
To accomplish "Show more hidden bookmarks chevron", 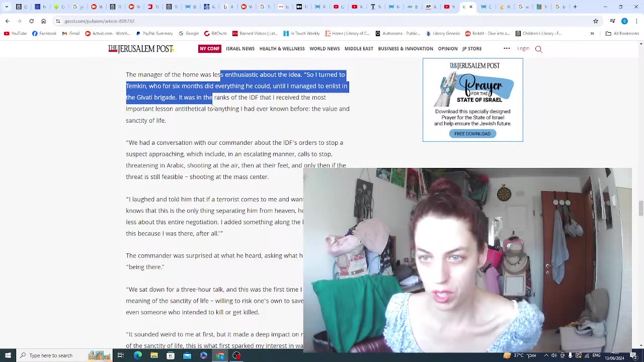I will pos(592,34).
